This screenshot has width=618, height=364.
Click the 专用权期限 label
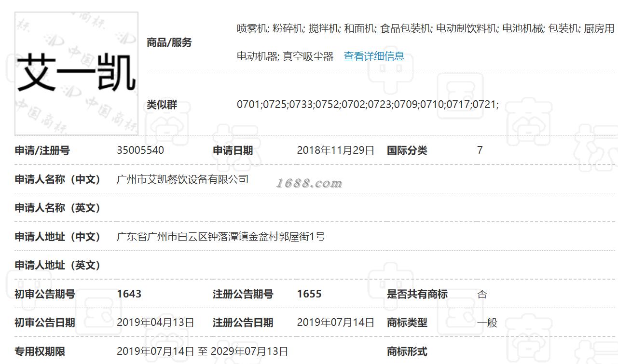40,351
